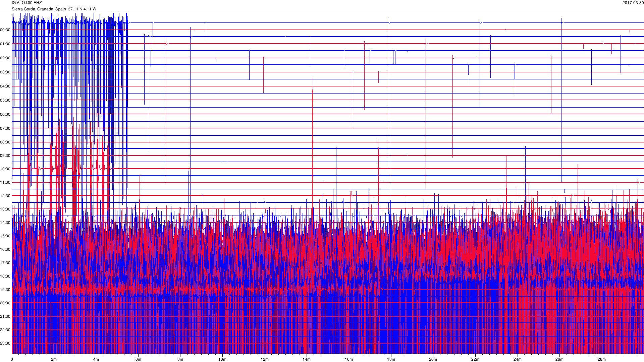644x362 pixels.
Task: Select the 20m minute axis label
Action: [x=433, y=359]
